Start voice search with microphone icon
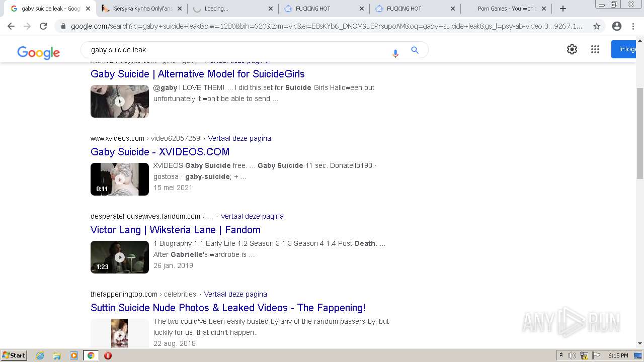This screenshot has width=644, height=362. point(395,52)
